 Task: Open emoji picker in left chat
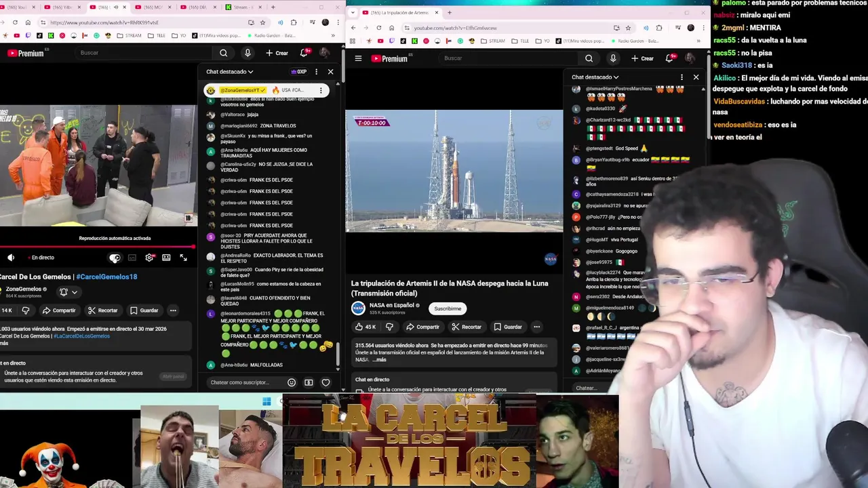pyautogui.click(x=292, y=382)
